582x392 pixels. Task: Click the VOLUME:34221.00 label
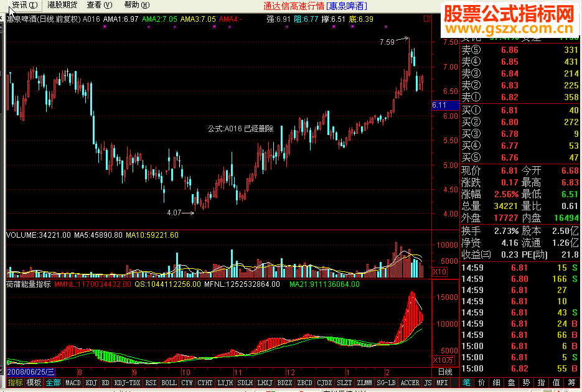pyautogui.click(x=39, y=235)
